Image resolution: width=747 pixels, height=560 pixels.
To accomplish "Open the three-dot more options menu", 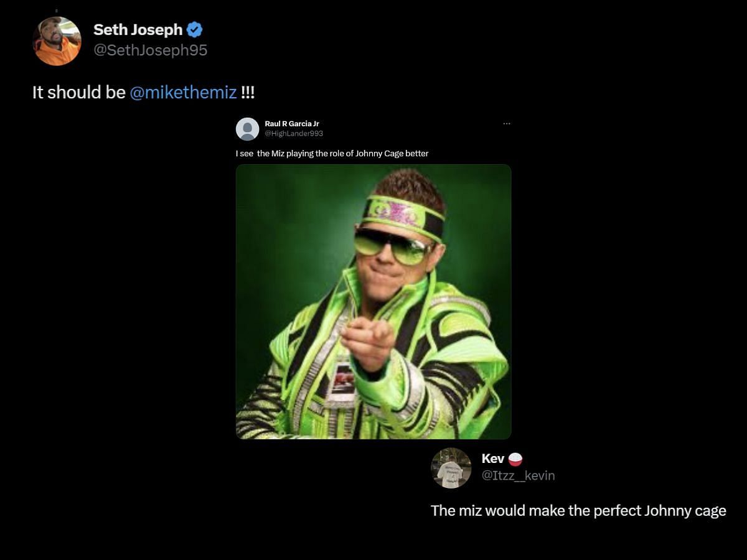I will click(x=507, y=124).
